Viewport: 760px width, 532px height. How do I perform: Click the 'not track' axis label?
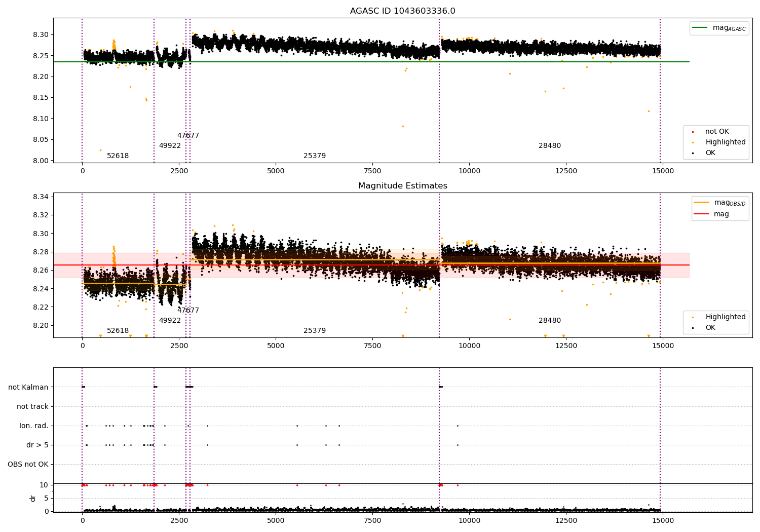[x=32, y=406]
